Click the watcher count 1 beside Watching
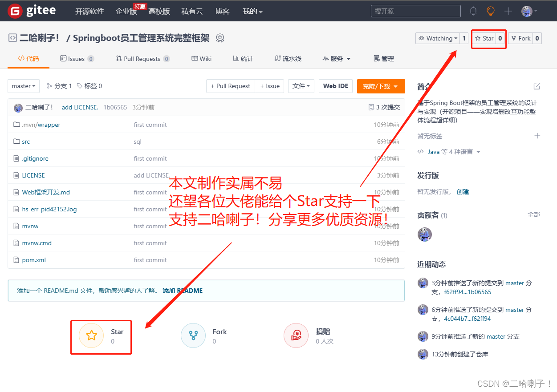 464,38
